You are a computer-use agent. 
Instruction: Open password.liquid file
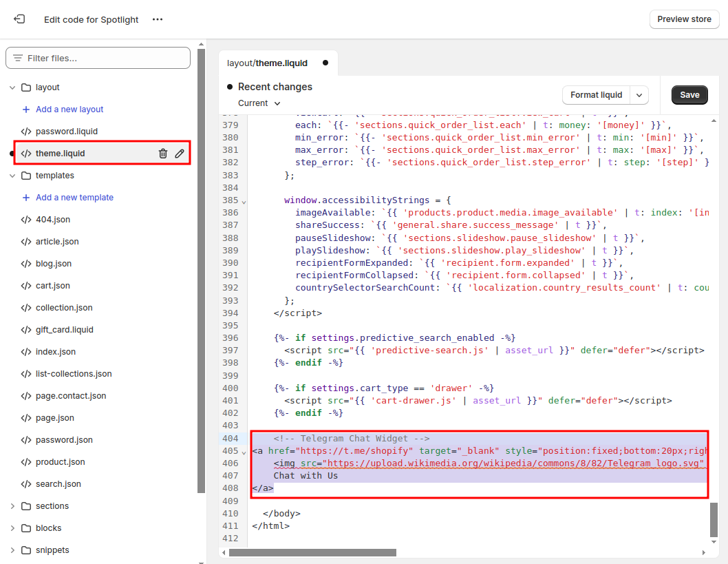coord(66,132)
